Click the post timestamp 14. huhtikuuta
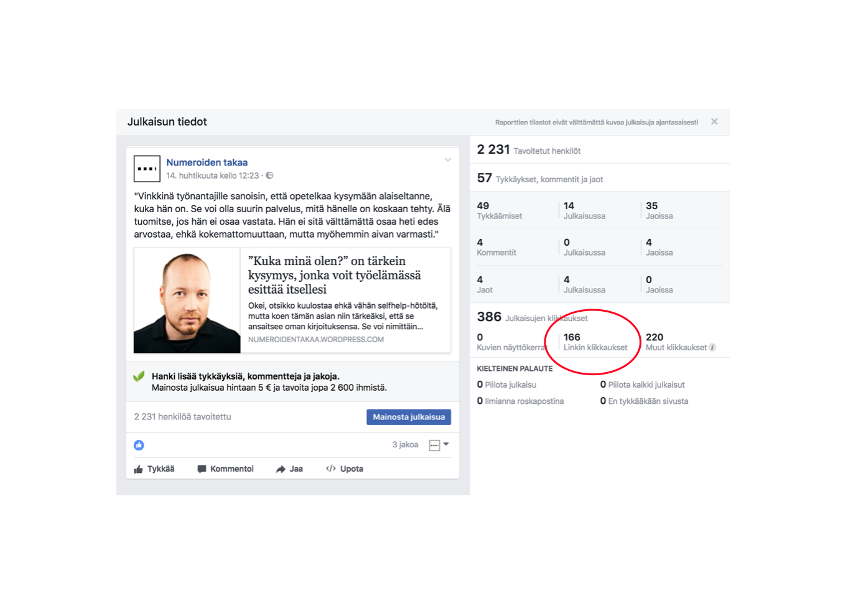The width and height of the screenshot is (866, 616). pyautogui.click(x=212, y=175)
